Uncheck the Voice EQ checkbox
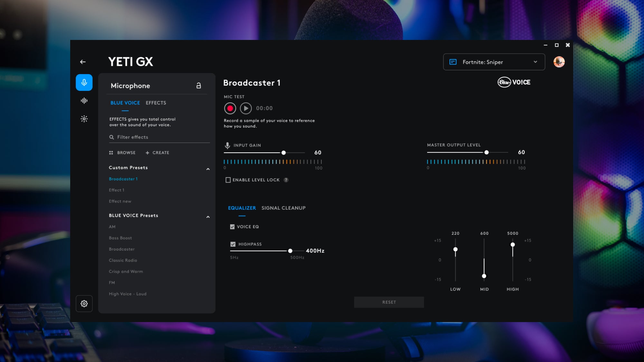Image resolution: width=644 pixels, height=362 pixels. pos(232,227)
